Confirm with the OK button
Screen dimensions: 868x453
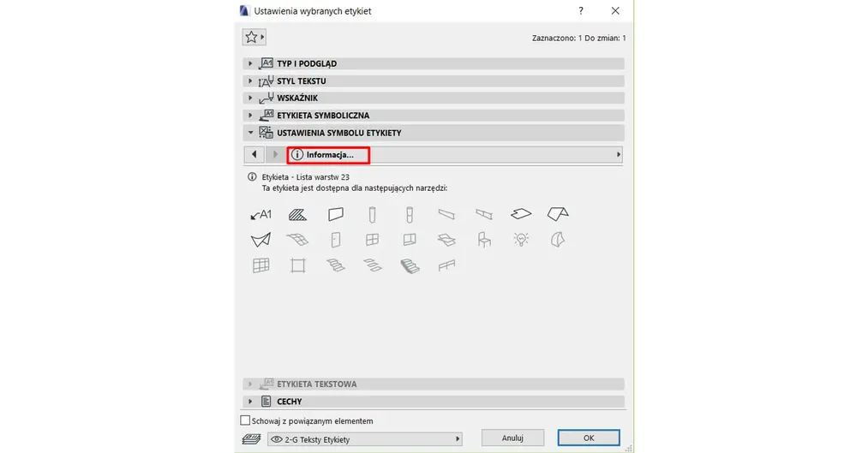click(589, 438)
